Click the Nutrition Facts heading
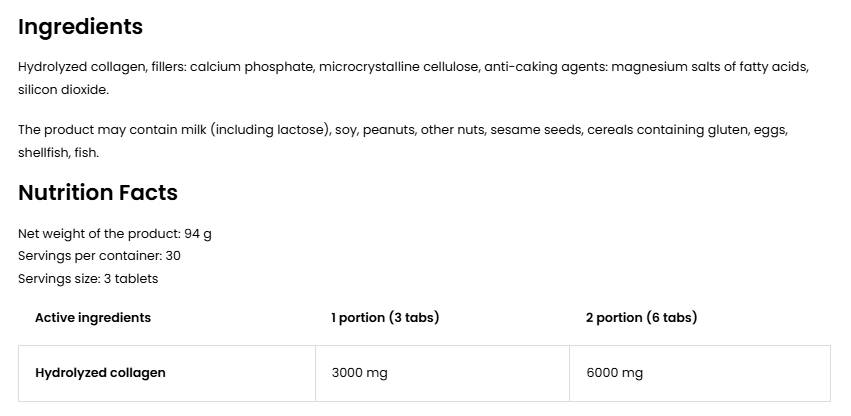Viewport: 851px width, 416px height. click(98, 193)
